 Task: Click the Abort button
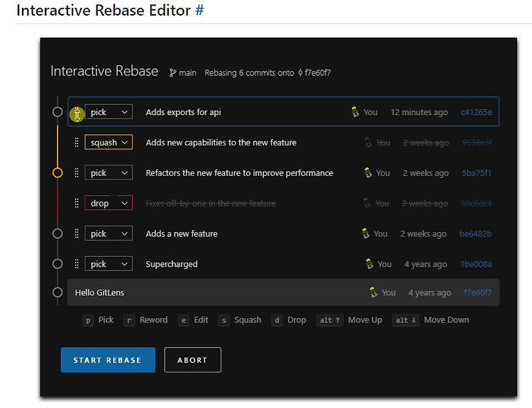[x=193, y=360]
